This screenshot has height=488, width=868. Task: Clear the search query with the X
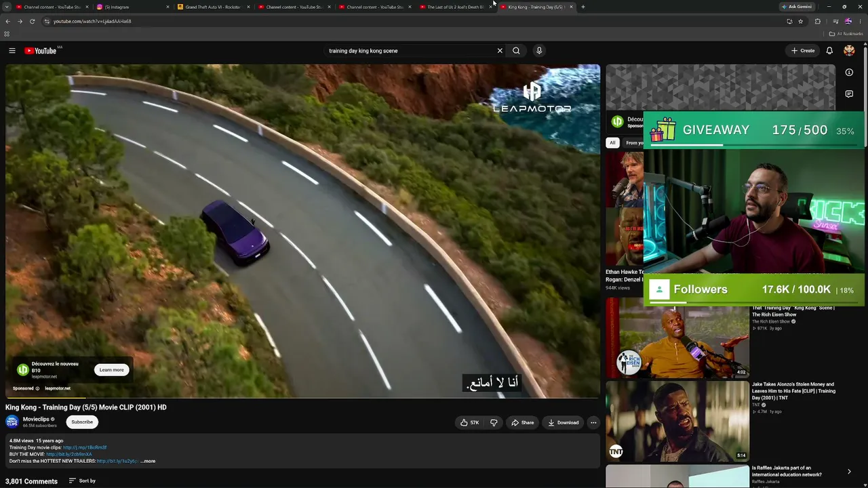click(500, 51)
